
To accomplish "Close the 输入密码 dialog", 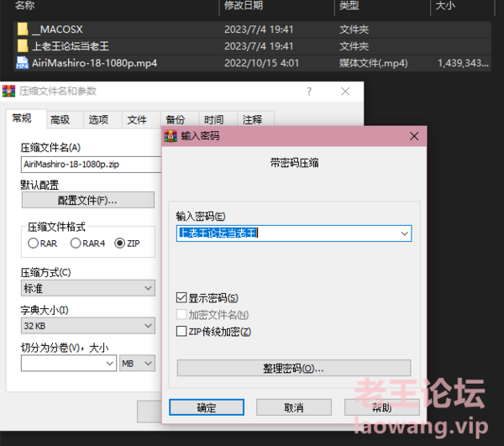I will pos(414,136).
